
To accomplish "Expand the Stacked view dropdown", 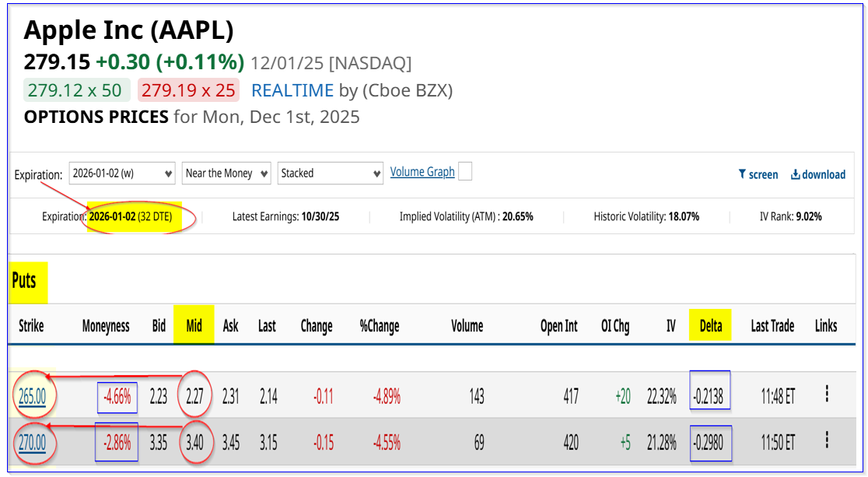I will pyautogui.click(x=331, y=174).
